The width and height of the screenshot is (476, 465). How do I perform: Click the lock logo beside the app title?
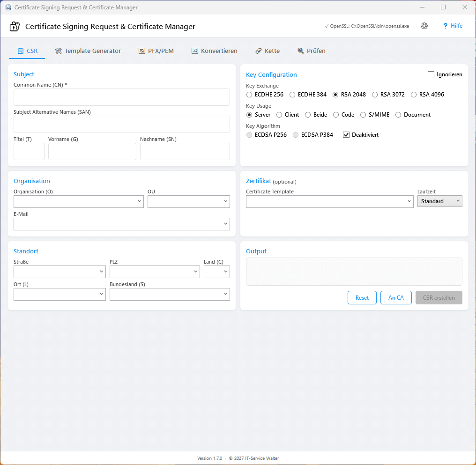[15, 26]
